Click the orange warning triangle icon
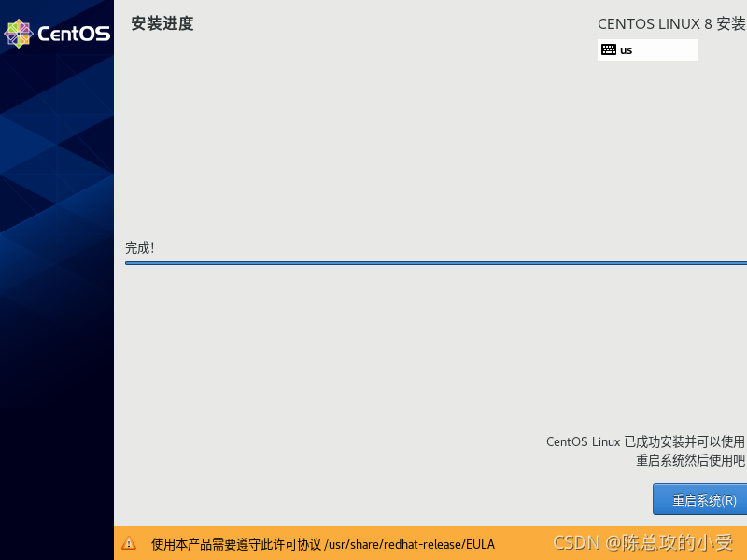747x560 pixels. (129, 543)
